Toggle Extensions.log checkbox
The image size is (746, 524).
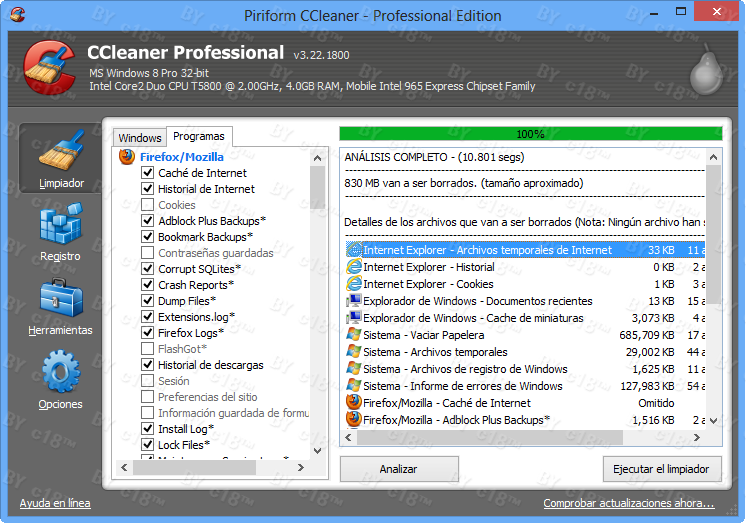pos(148,316)
